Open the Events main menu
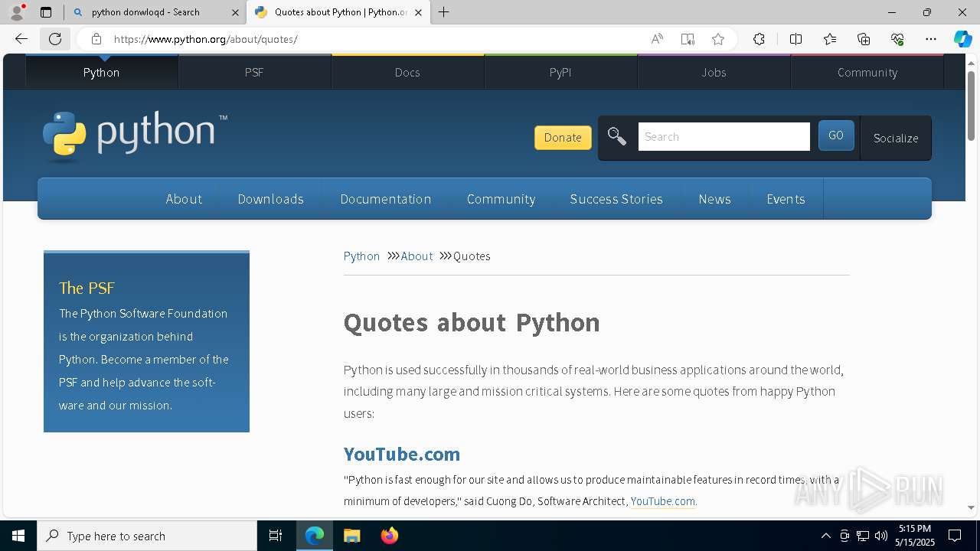Viewport: 980px width, 551px height. click(x=786, y=199)
